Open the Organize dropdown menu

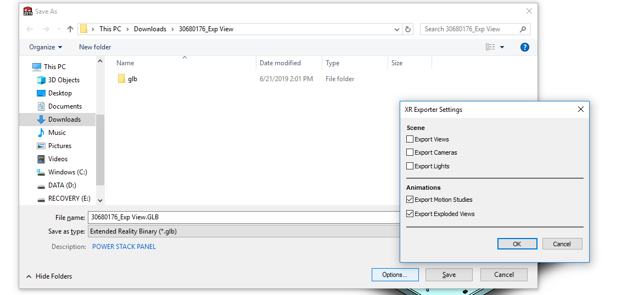pyautogui.click(x=46, y=47)
